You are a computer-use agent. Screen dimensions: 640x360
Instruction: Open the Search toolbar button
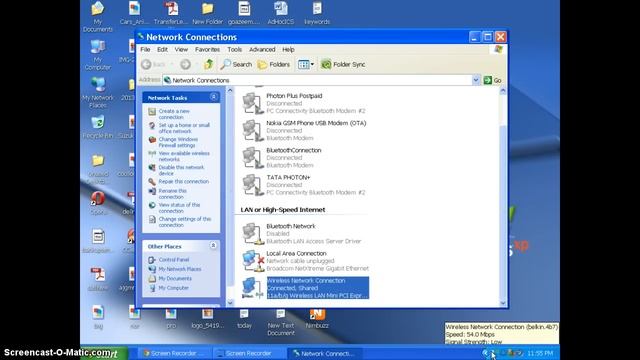tap(236, 64)
